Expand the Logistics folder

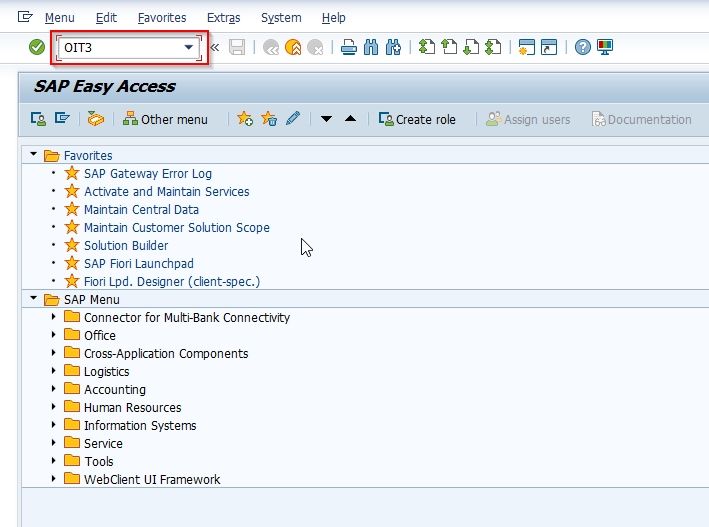53,371
